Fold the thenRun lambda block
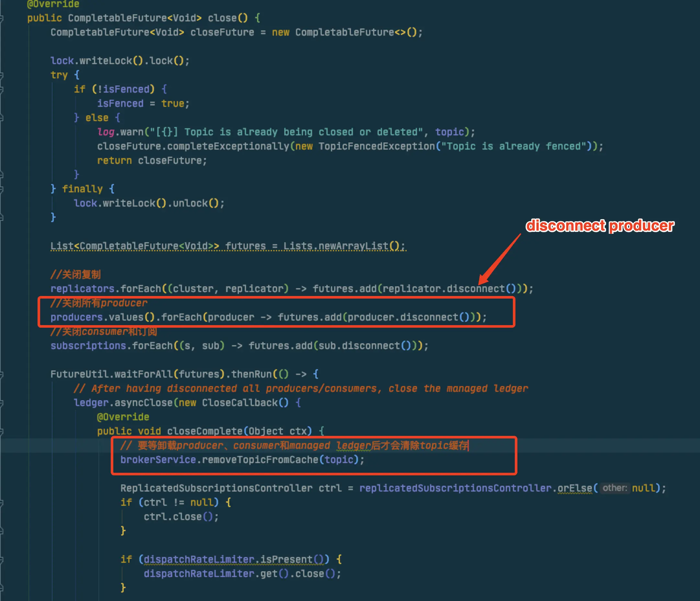Viewport: 700px width, 601px height. coord(1,374)
